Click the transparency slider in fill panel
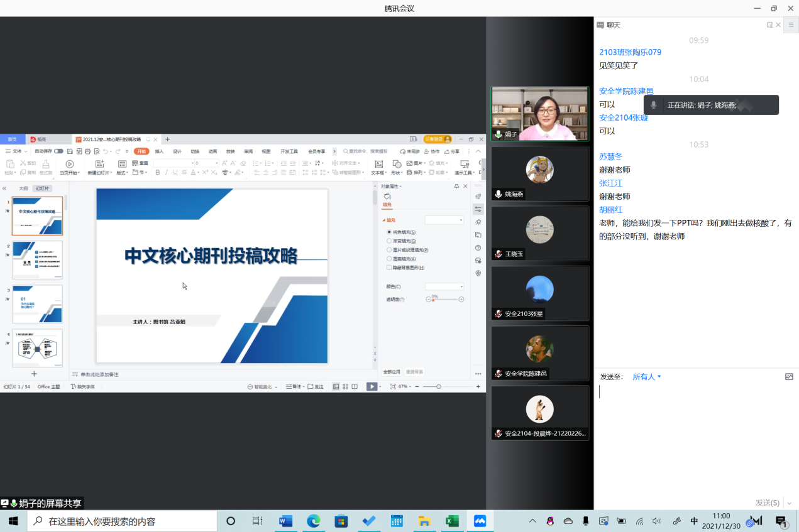 (x=444, y=300)
